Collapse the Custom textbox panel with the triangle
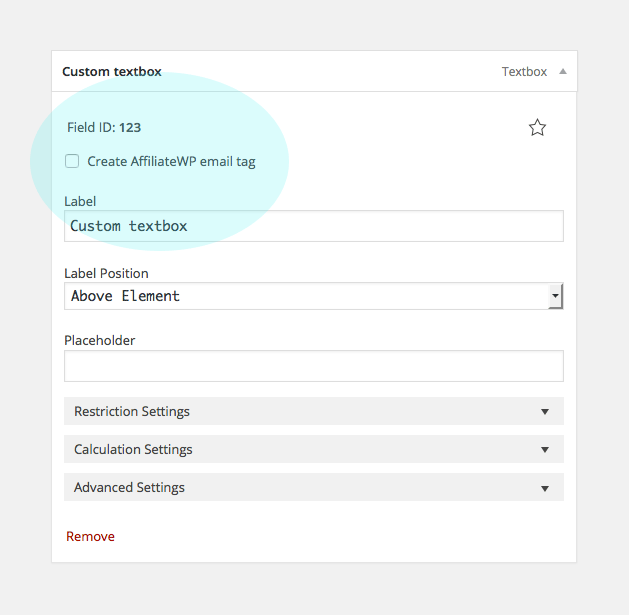629x615 pixels. tap(563, 71)
